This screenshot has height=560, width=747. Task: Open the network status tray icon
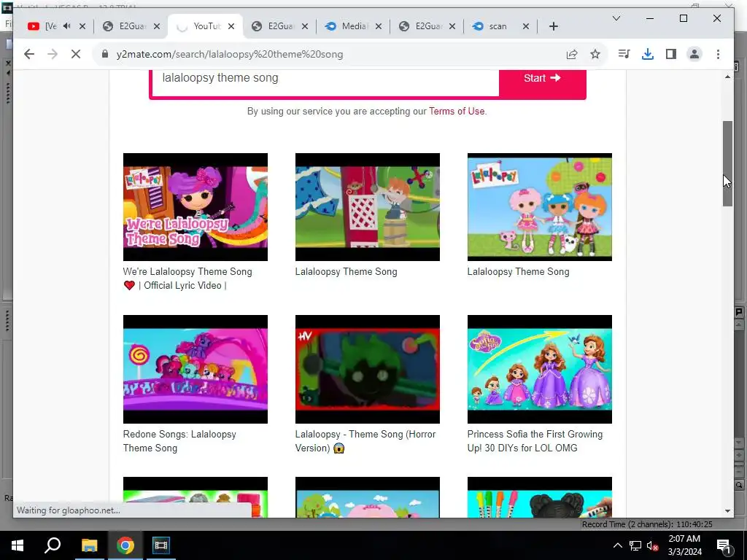[x=635, y=545]
